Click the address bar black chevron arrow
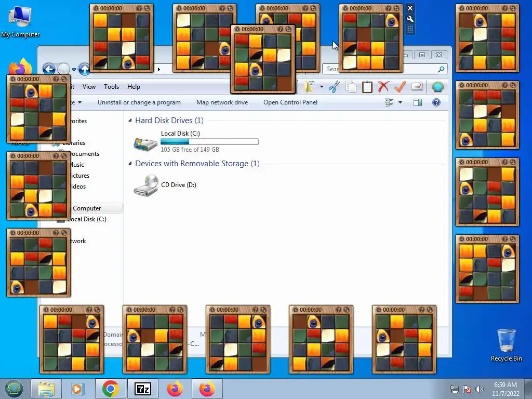The height and width of the screenshot is (399, 532). (x=159, y=69)
